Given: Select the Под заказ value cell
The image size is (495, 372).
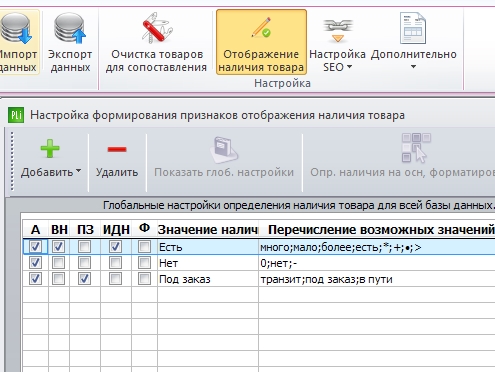Looking at the screenshot, I should click(208, 279).
